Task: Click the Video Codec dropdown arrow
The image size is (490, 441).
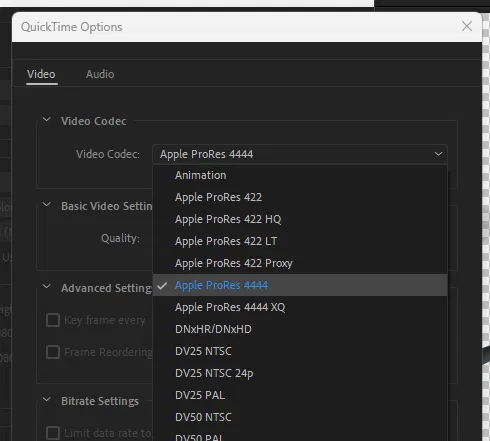Action: [x=438, y=154]
